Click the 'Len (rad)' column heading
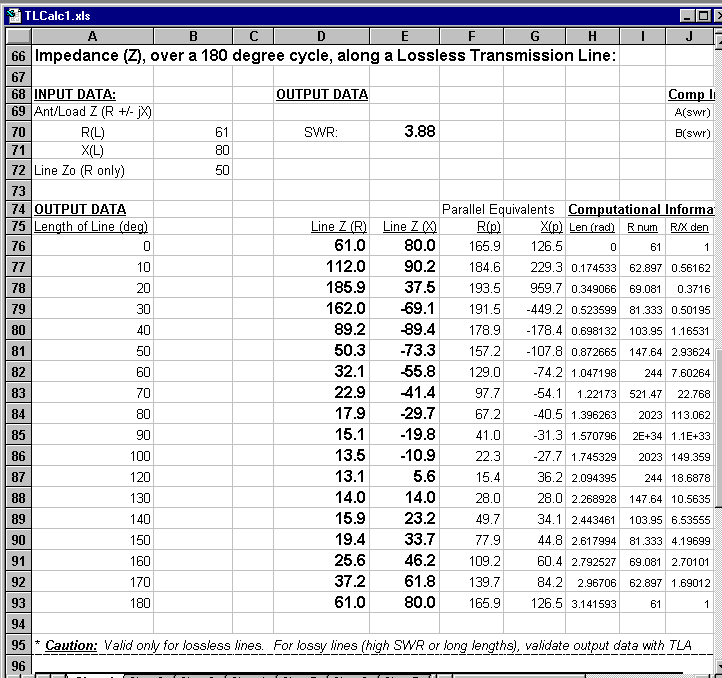The image size is (722, 678). click(x=592, y=227)
